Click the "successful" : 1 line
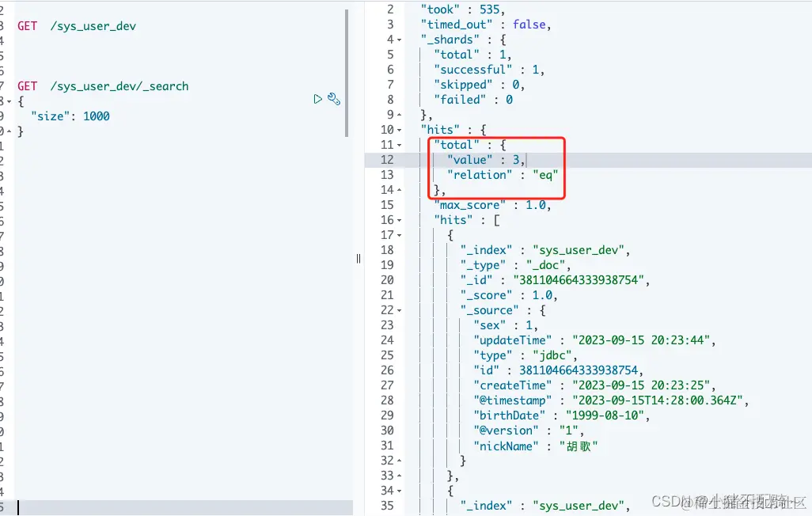 point(489,70)
